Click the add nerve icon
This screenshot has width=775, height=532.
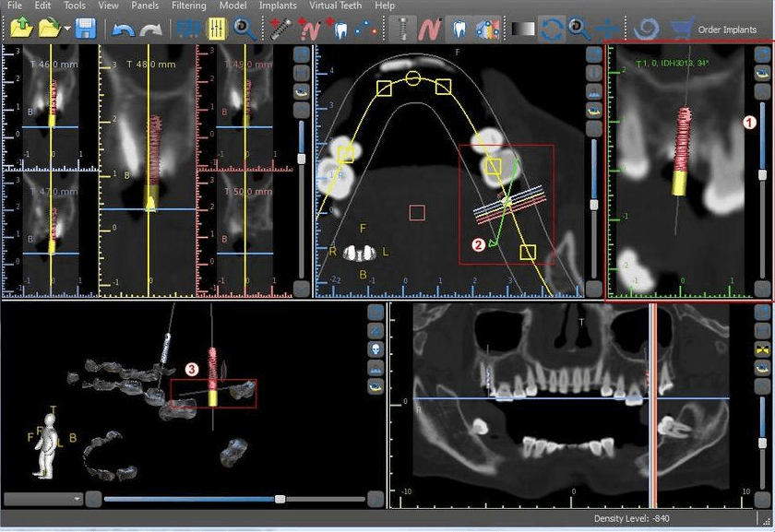[309, 29]
